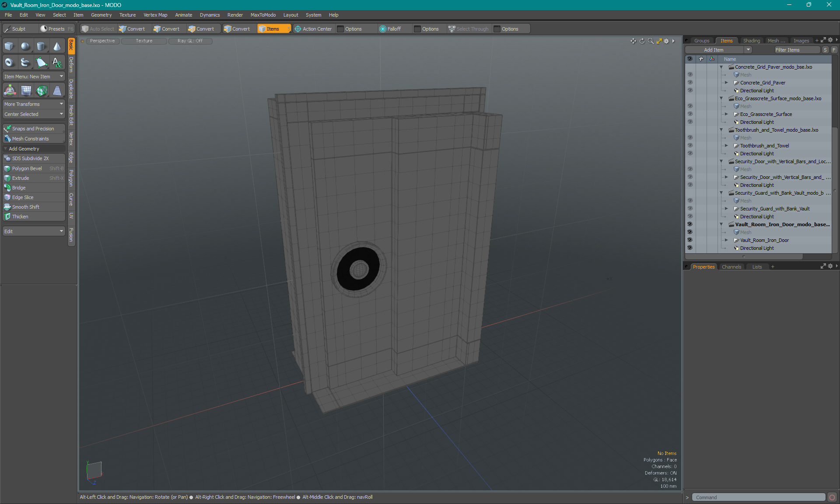The height and width of the screenshot is (504, 840).
Task: Open the Edit dropdown in left panel
Action: click(34, 231)
